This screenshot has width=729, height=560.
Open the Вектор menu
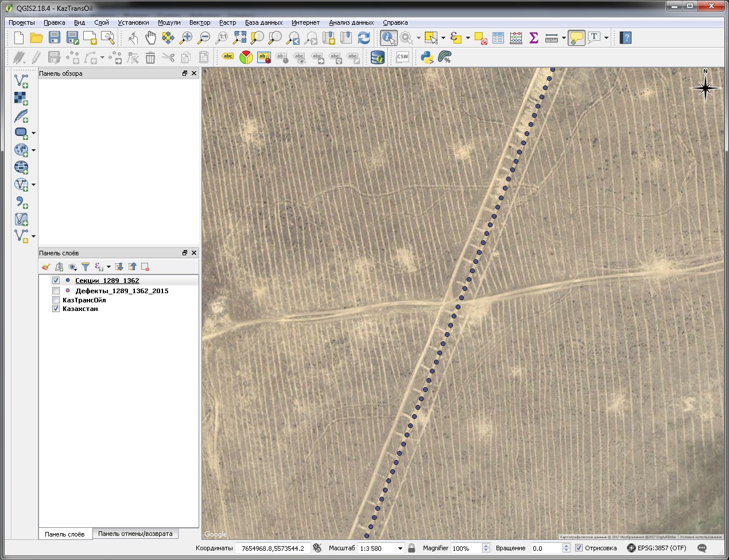click(199, 22)
